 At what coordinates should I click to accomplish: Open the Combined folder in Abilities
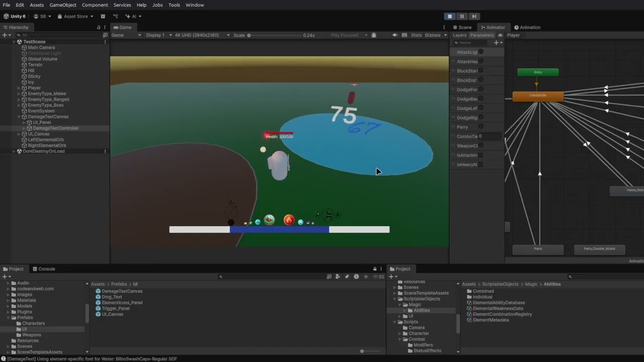pyautogui.click(x=480, y=291)
